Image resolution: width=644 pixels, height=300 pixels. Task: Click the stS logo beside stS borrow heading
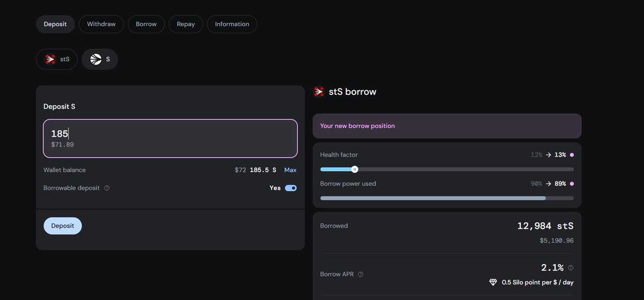pos(319,92)
